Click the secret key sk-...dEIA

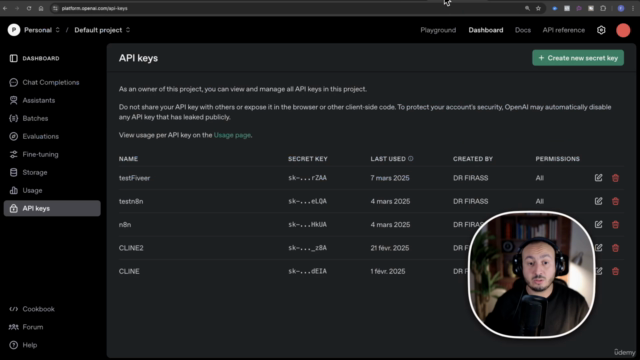307,271
